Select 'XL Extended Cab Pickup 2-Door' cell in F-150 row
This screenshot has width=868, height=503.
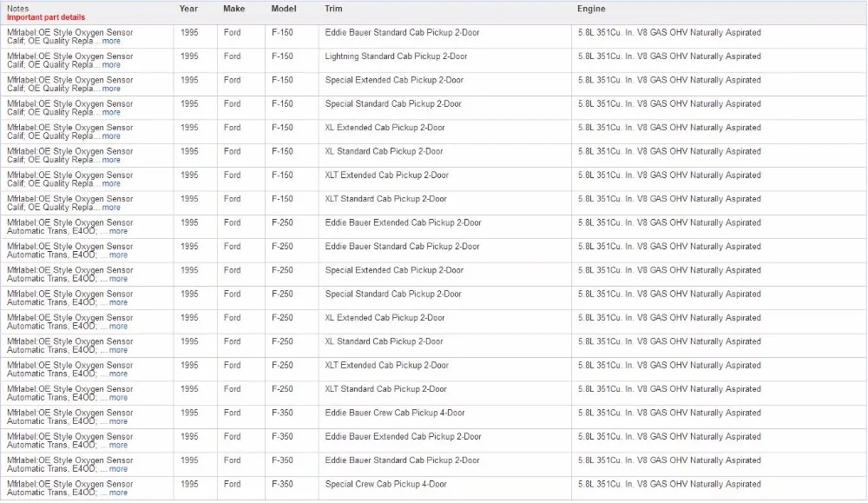click(x=385, y=128)
